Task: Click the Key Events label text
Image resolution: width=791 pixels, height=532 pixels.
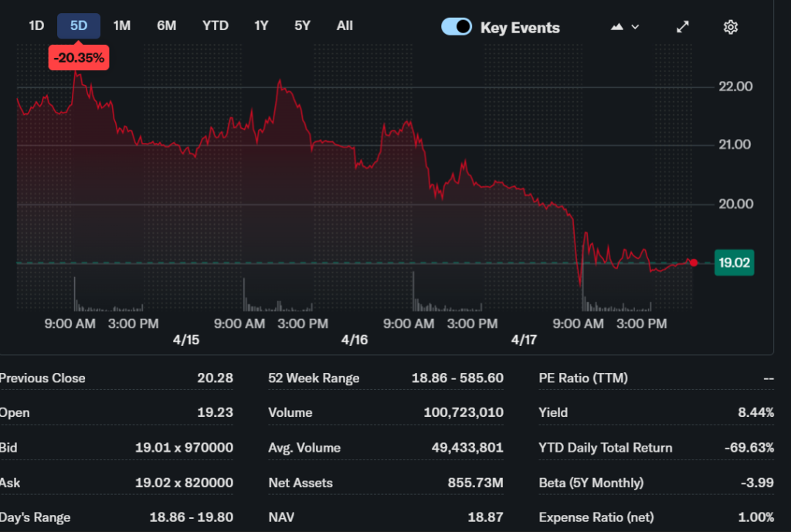Action: (x=520, y=28)
